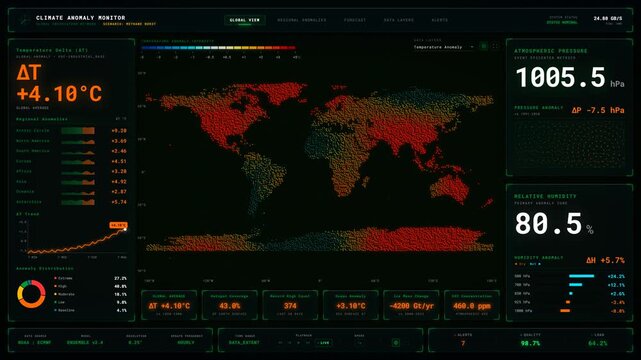Click the 98.7% quality value
This screenshot has height=360, width=641.
pos(530,343)
